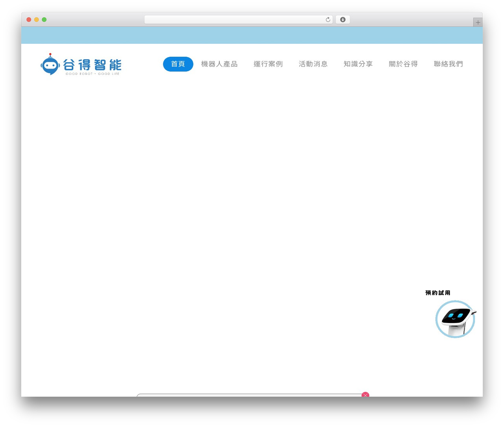Image resolution: width=504 pixels, height=427 pixels.
Task: Go to 活動消息 page
Action: pyautogui.click(x=313, y=64)
